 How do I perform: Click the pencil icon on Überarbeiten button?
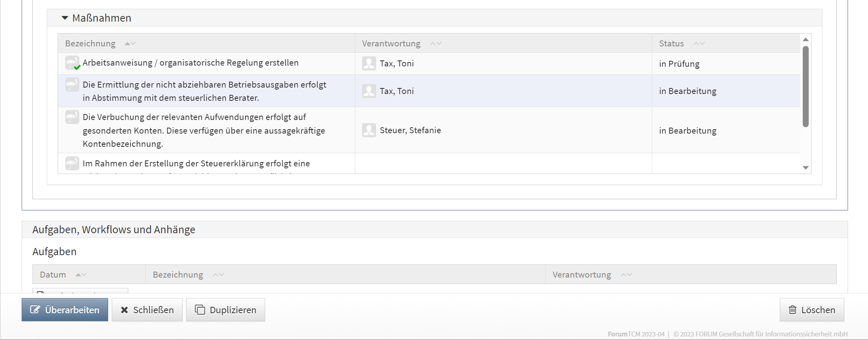click(35, 310)
